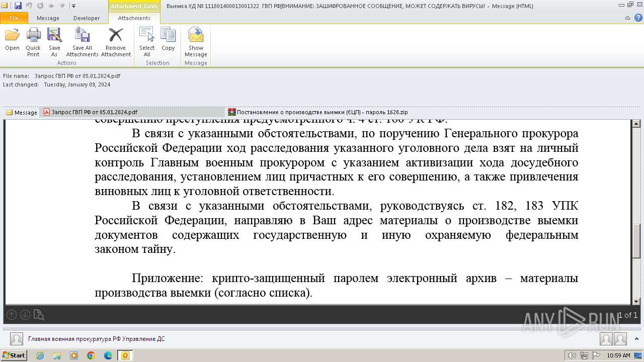This screenshot has width=644, height=362.
Task: Quick Print the attachment
Action: point(33,42)
